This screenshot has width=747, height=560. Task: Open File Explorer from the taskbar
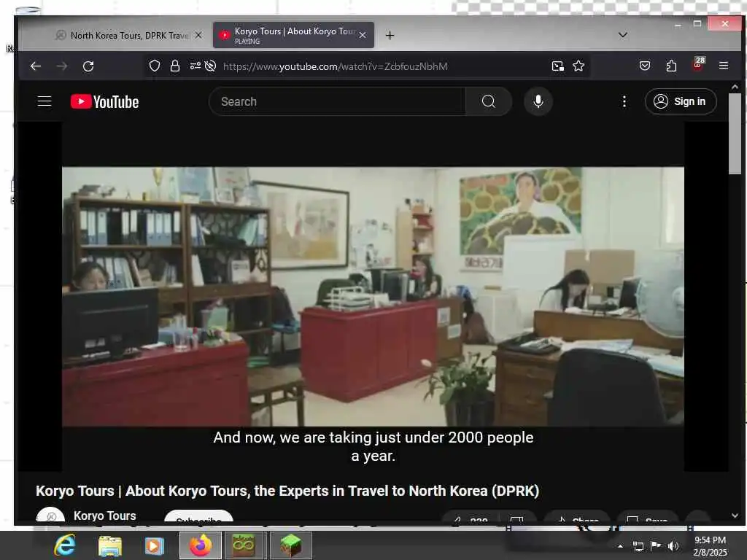coord(110,545)
